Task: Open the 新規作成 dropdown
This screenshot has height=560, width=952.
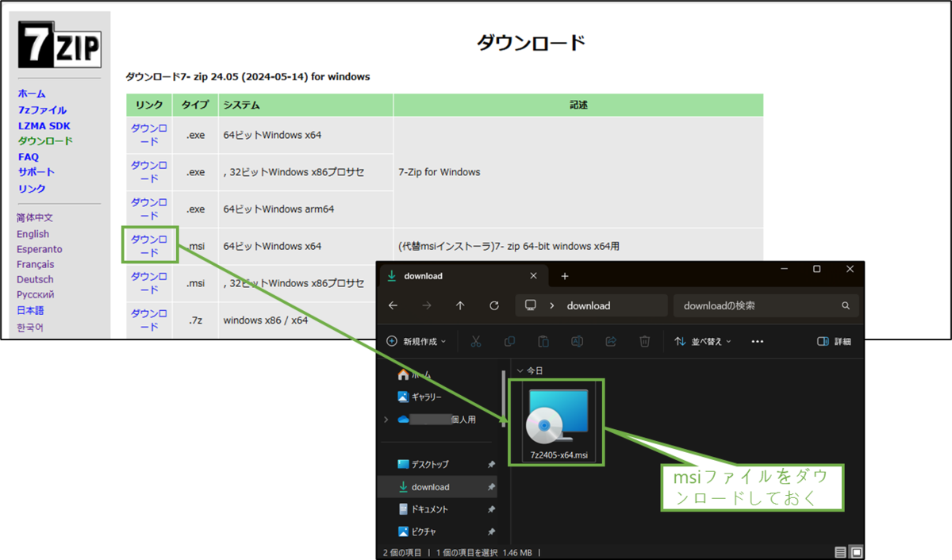Action: tap(416, 341)
